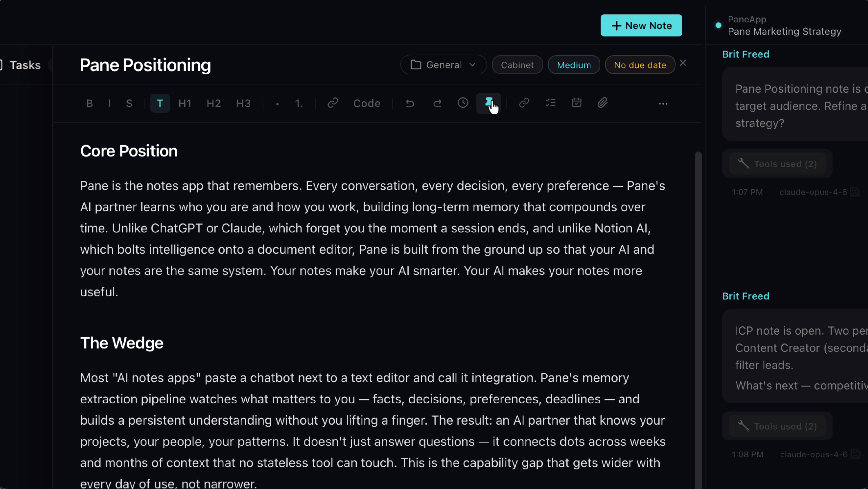Attach a file with paperclip
Viewport: 868px width, 489px height.
tap(603, 103)
